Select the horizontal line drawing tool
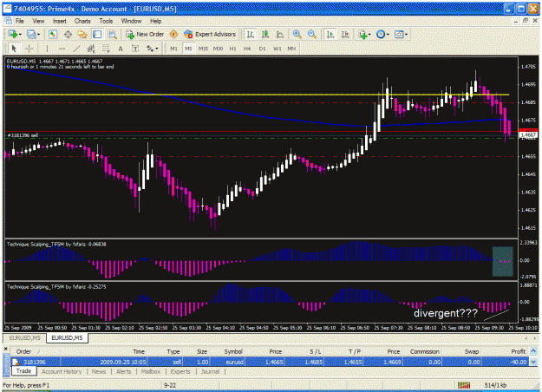 click(x=62, y=49)
